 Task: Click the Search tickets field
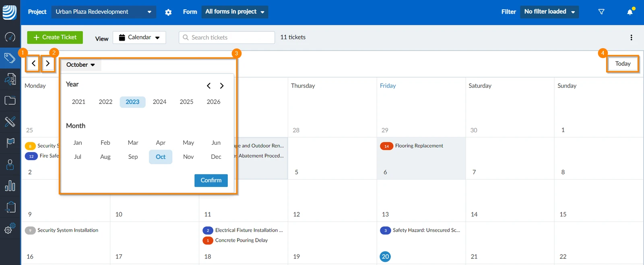coord(227,37)
